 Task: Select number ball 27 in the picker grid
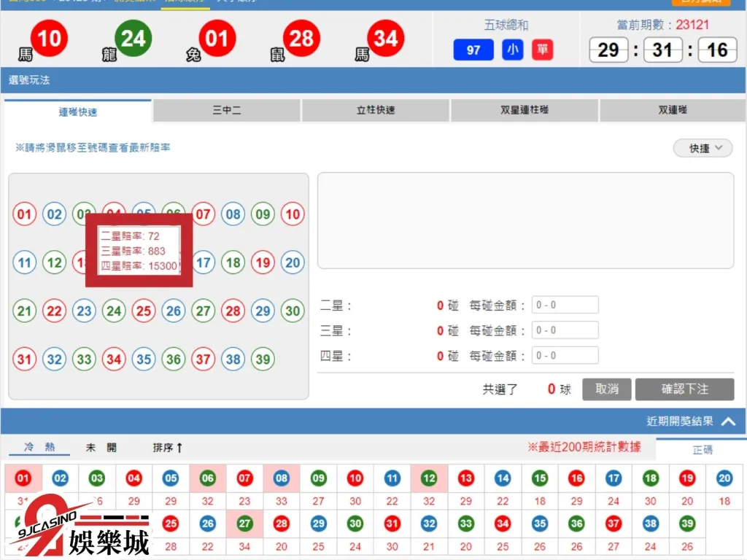(x=204, y=311)
